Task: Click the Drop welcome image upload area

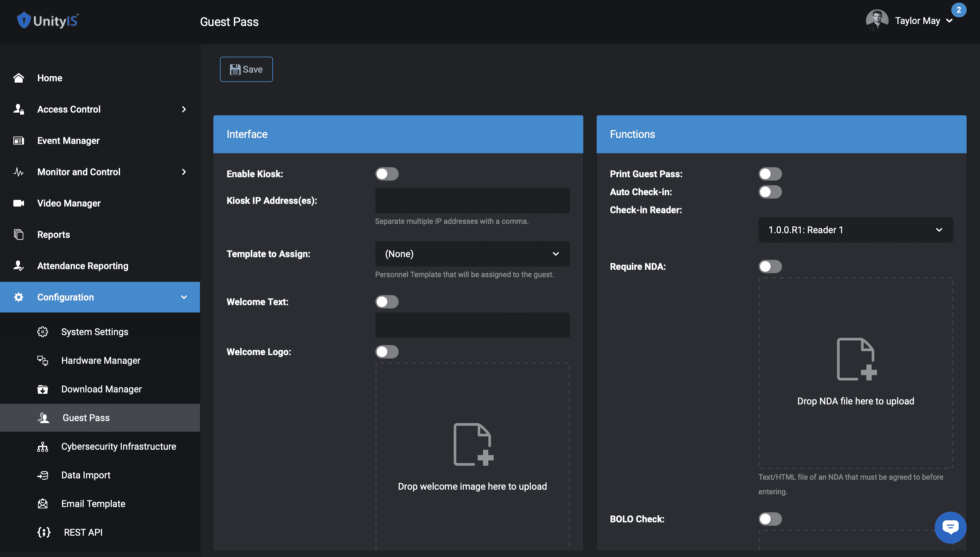Action: point(472,456)
